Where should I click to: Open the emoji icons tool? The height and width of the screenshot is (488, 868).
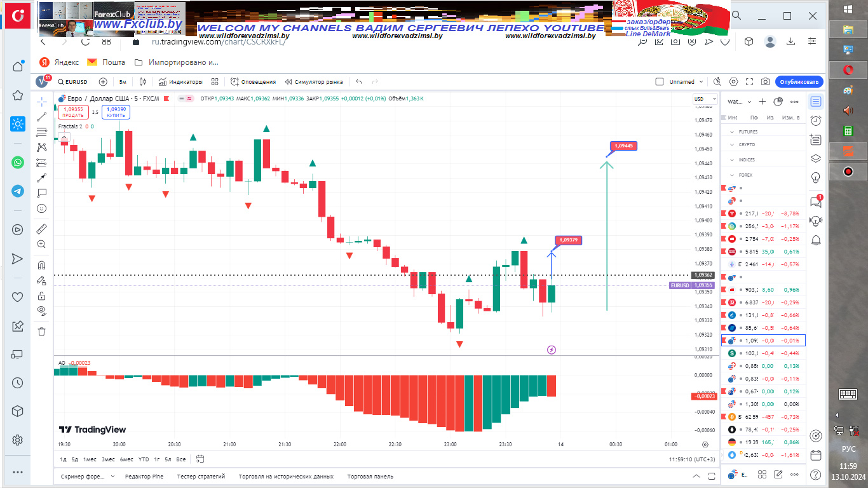click(41, 208)
